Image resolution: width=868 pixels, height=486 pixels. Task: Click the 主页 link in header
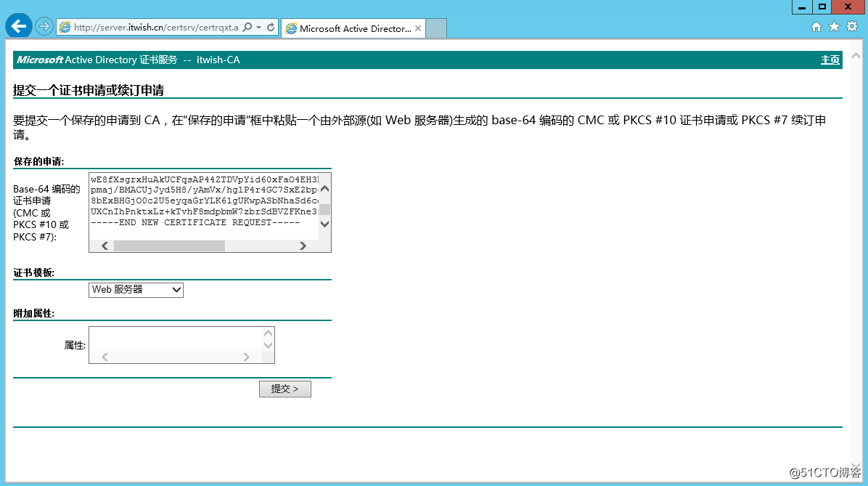click(830, 60)
